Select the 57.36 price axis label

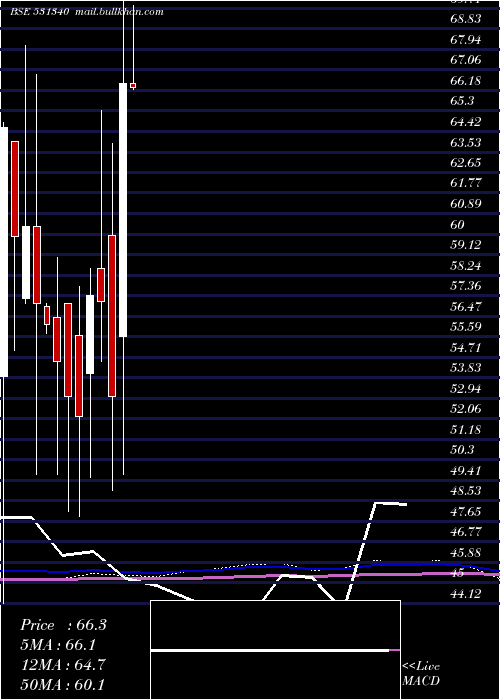466,286
